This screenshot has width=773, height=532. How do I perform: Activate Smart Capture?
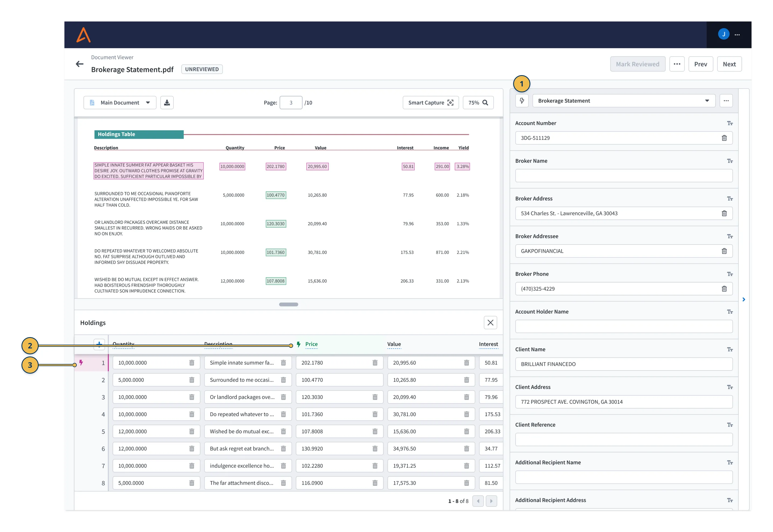pos(430,103)
